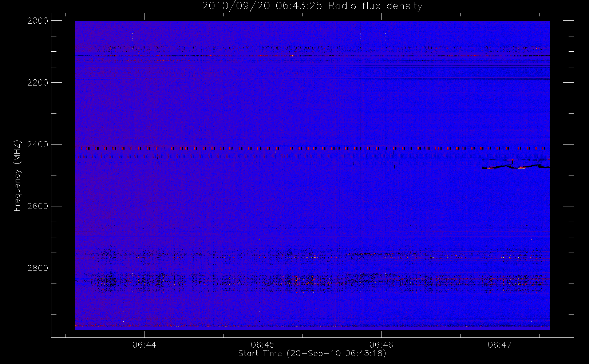
Task: Click the 2000 frequency tick label
Action: point(38,21)
